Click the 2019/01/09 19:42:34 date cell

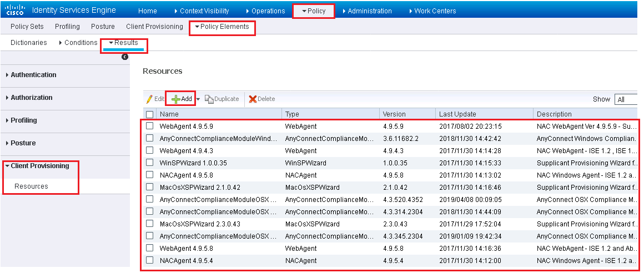[470, 236]
